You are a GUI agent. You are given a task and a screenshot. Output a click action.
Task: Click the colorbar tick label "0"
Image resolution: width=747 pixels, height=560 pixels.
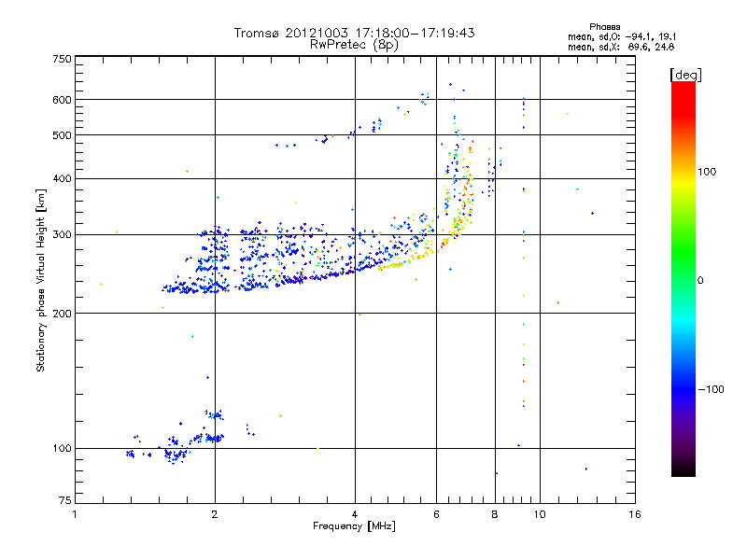(700, 280)
